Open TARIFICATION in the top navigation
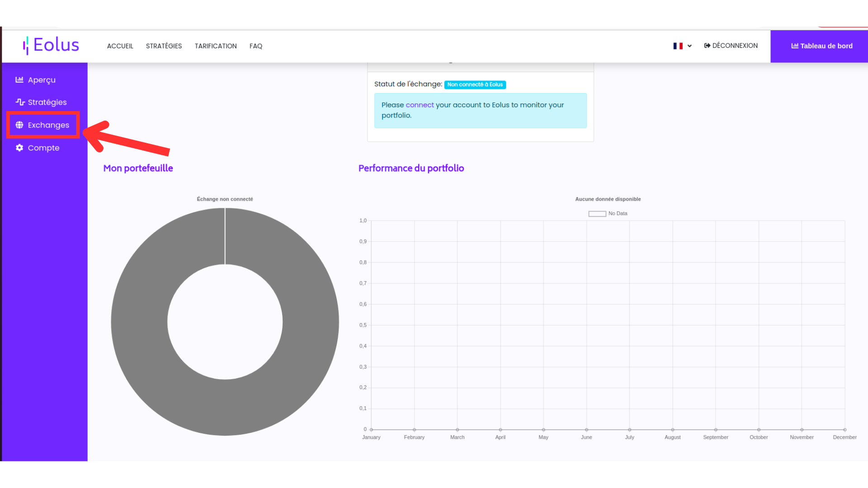Image resolution: width=868 pixels, height=488 pixels. (x=216, y=46)
